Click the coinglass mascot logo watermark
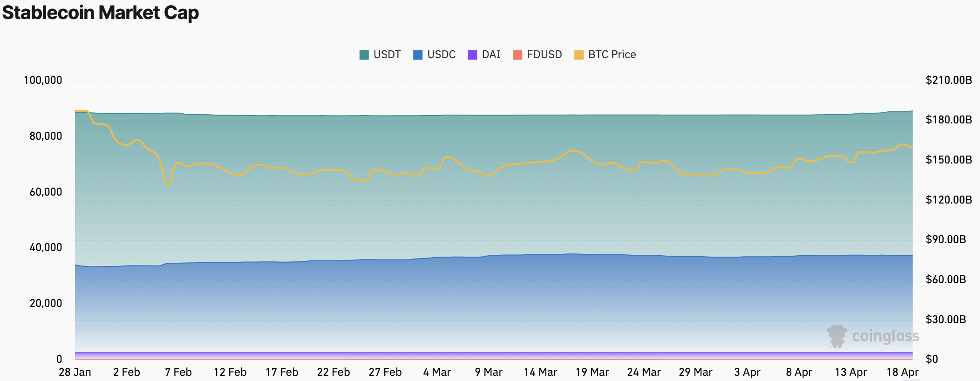 837,336
